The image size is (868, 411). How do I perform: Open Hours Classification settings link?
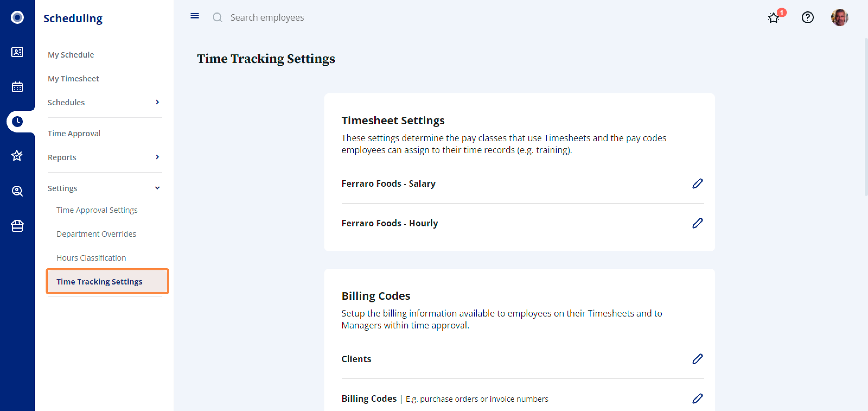91,258
